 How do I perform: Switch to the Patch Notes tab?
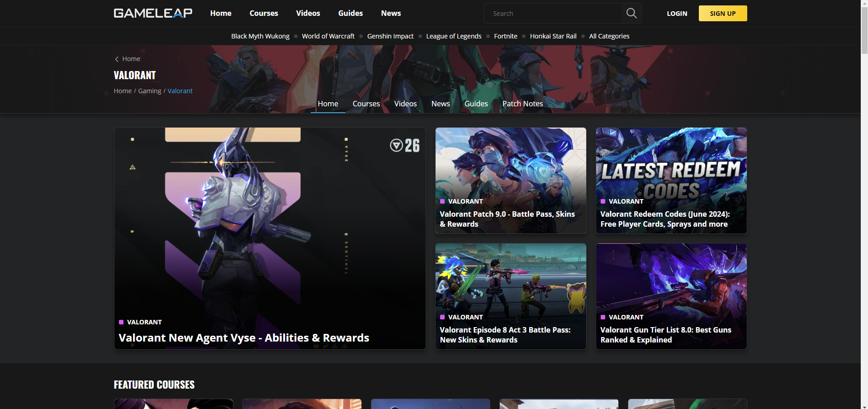point(522,104)
